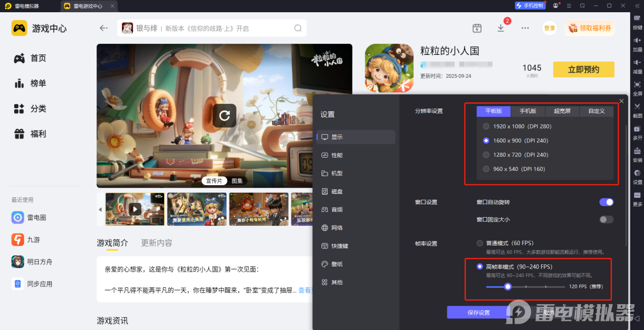Image resolution: width=644 pixels, height=330 pixels.
Task: Open the three-dots more menu in header
Action: coord(525,28)
